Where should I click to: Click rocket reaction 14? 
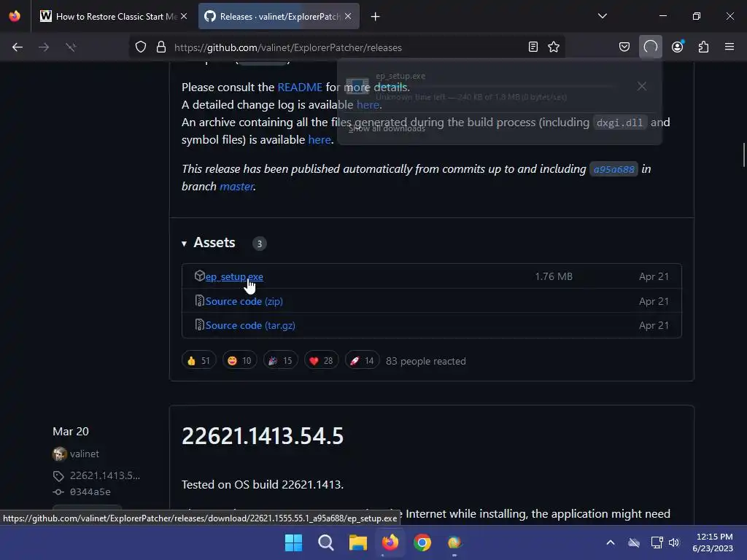(x=362, y=360)
